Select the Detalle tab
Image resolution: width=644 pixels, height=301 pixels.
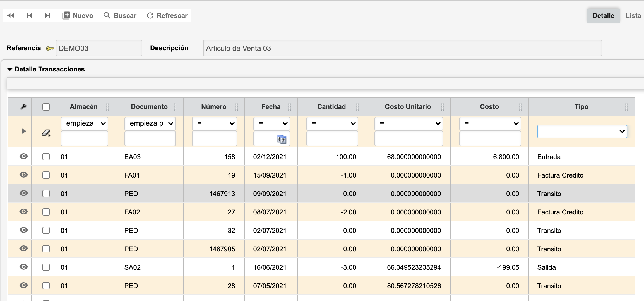[603, 16]
